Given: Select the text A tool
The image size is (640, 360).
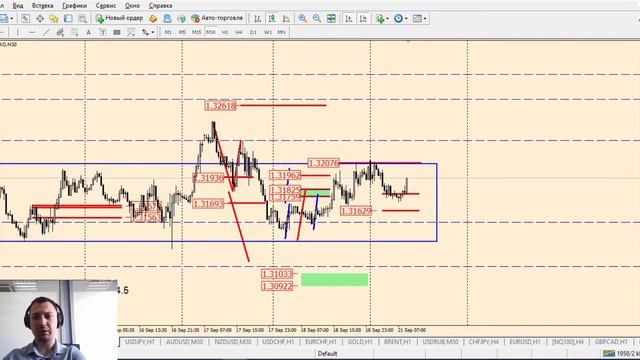Looking at the screenshot, I should 89,32.
